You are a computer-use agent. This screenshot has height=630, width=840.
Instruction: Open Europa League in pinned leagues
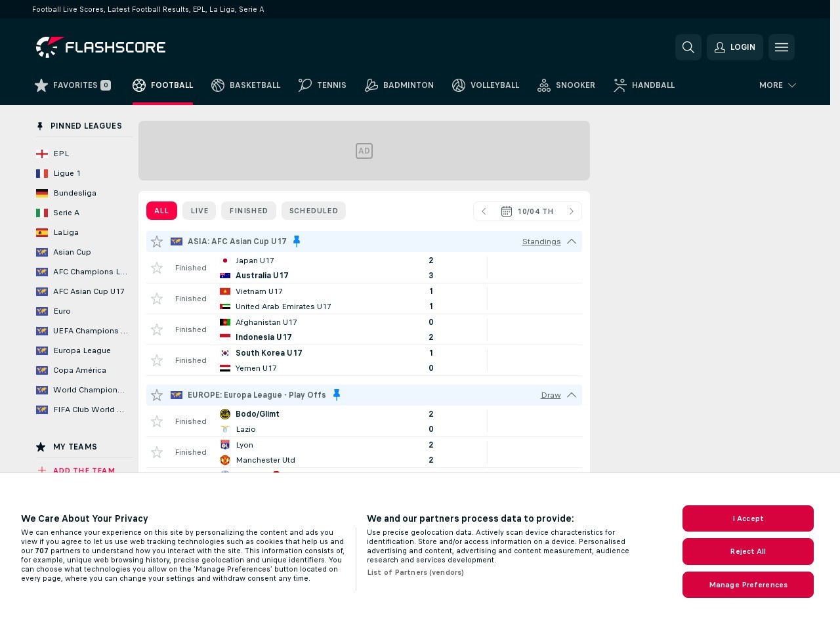[83, 350]
